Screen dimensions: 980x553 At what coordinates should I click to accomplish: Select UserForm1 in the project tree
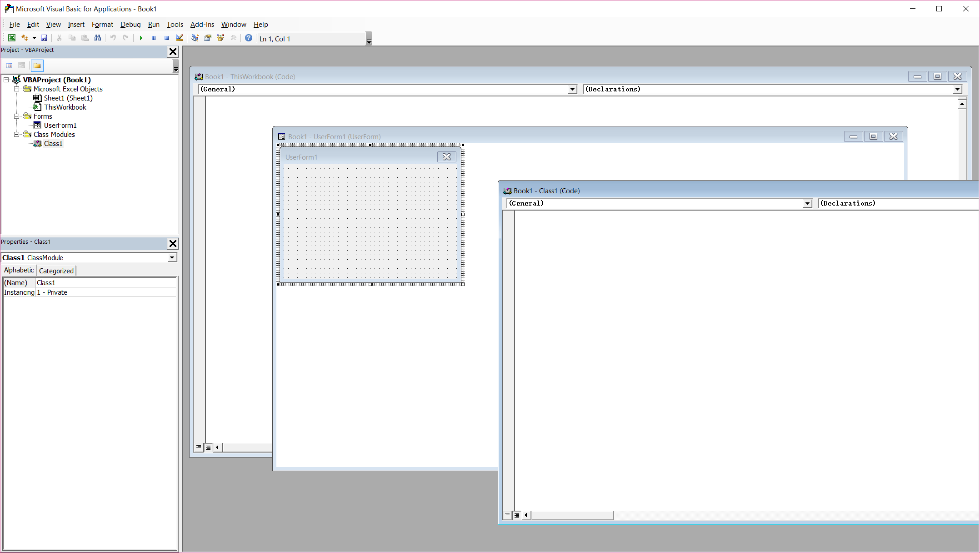(x=60, y=126)
